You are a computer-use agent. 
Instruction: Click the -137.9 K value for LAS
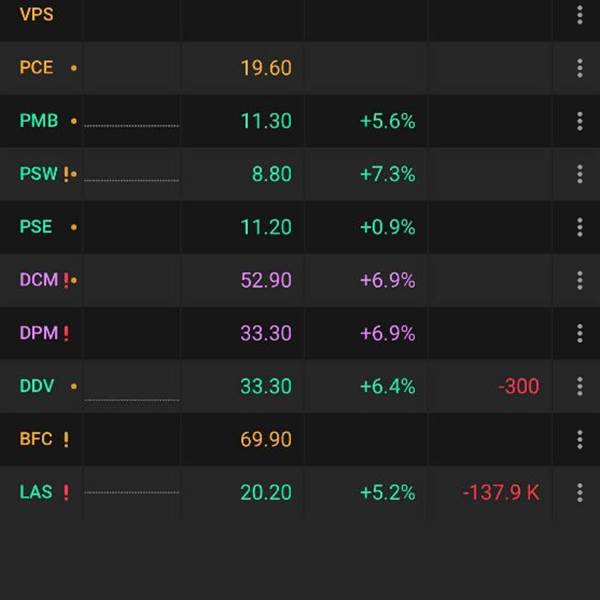501,492
